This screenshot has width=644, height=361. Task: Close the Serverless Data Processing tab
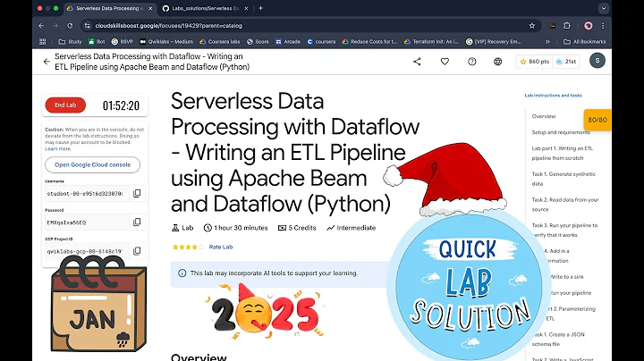pos(150,8)
